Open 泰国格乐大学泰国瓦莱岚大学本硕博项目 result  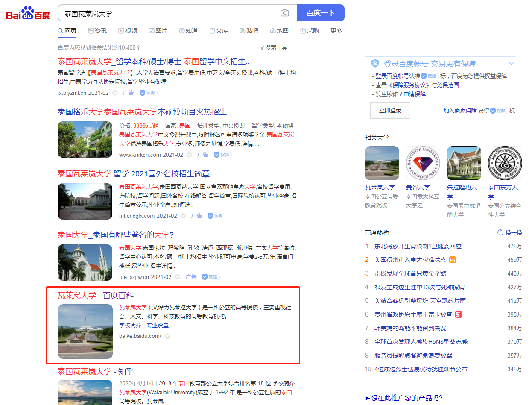click(142, 112)
